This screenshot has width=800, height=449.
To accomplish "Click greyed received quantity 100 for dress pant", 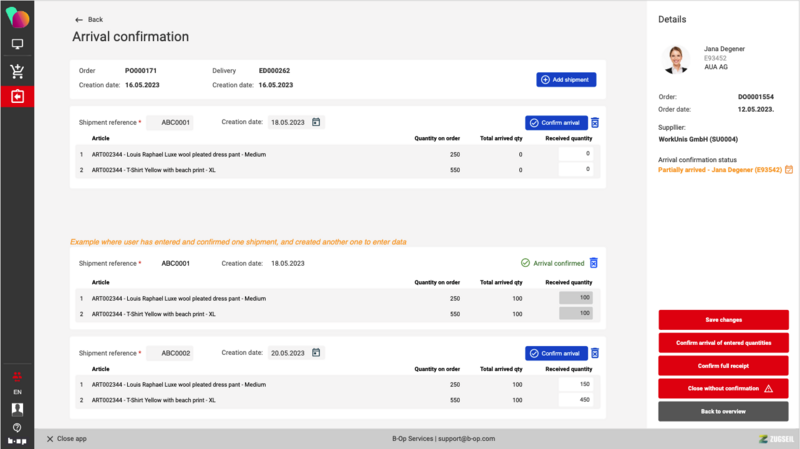I will 576,297.
